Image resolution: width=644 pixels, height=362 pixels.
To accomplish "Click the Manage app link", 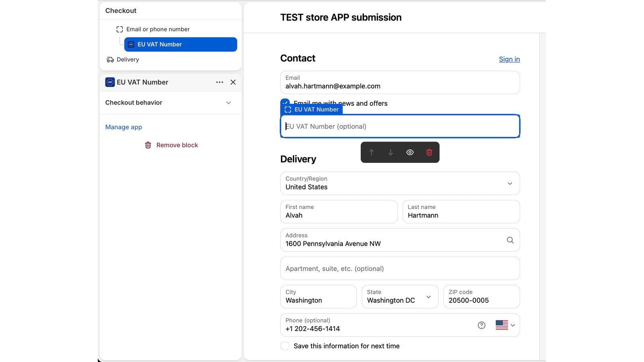I will [124, 127].
